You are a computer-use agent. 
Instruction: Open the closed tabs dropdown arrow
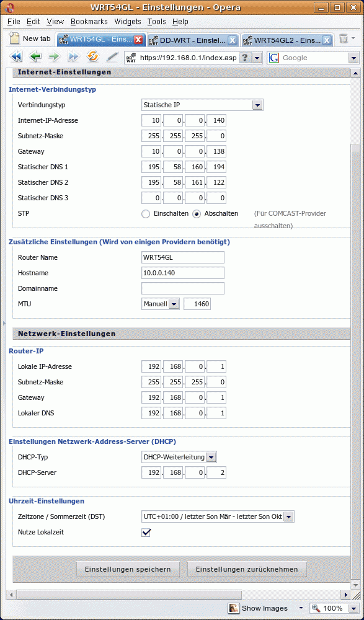point(353,38)
